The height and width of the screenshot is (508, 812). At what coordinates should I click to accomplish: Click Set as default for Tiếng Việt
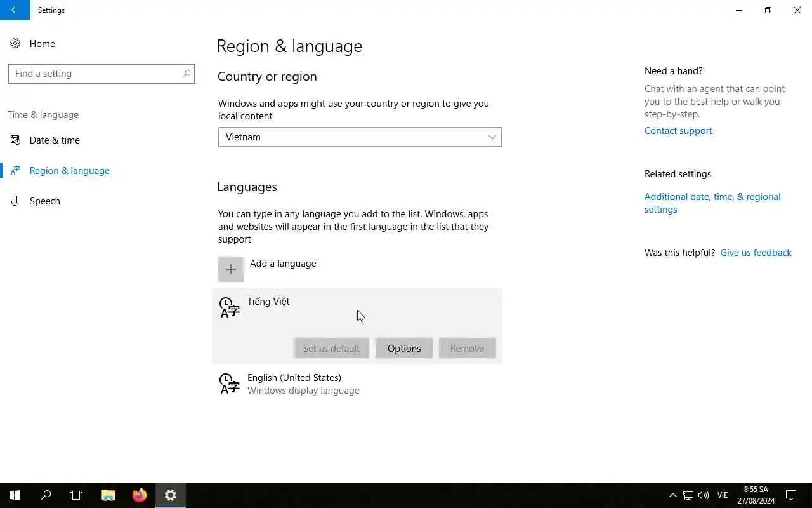pyautogui.click(x=331, y=348)
